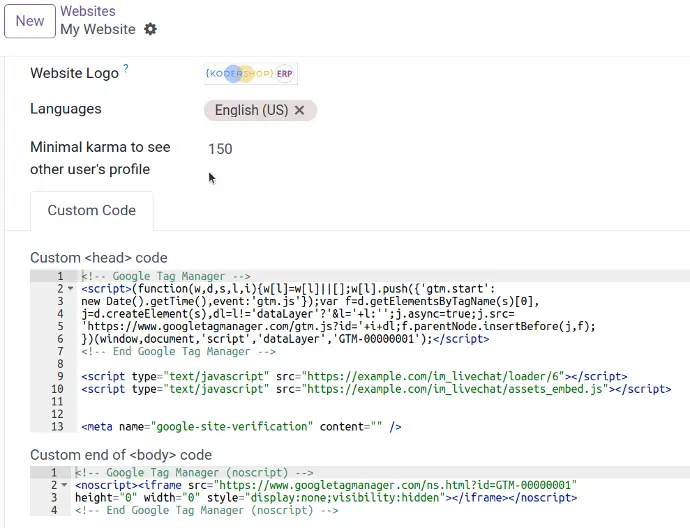The width and height of the screenshot is (690, 528).
Task: Click the Custom <head> code label
Action: click(99, 258)
